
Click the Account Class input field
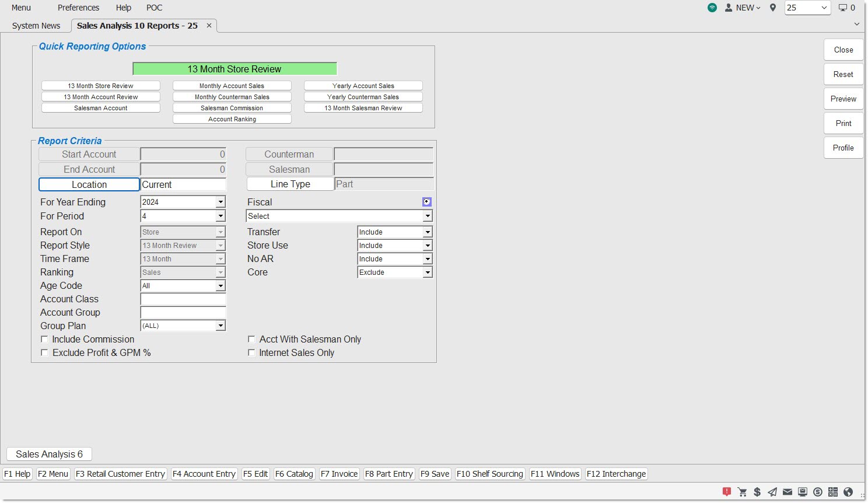(x=183, y=299)
